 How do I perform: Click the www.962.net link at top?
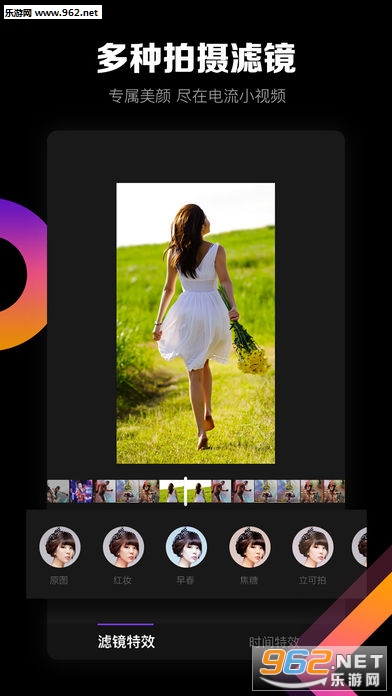pos(67,12)
